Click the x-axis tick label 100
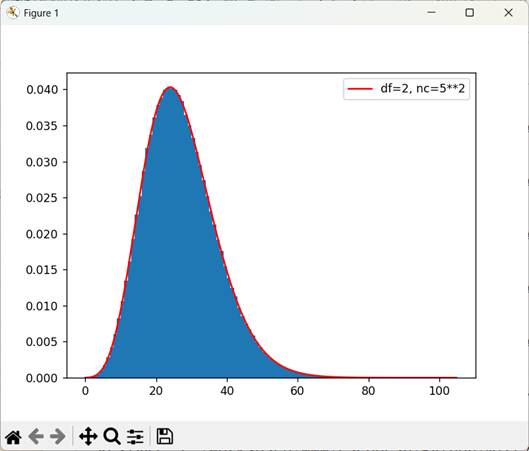The image size is (529, 451). pos(439,391)
